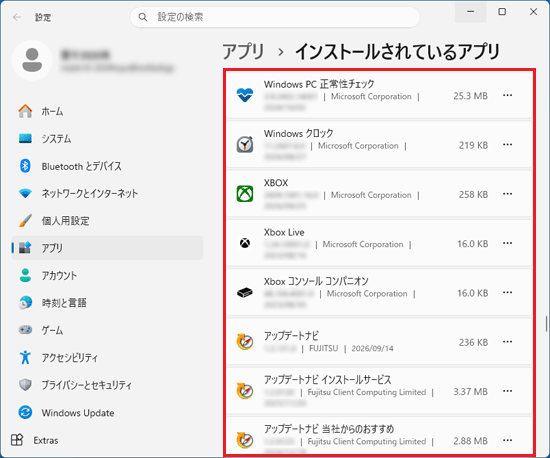Open more options for アップデートナビ インストールサービス
Viewport: 550px width, 458px height.
[x=507, y=391]
